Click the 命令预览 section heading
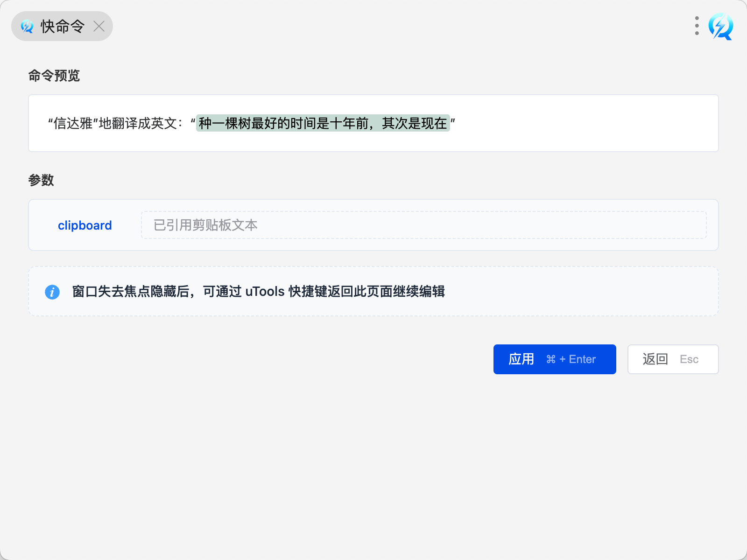Screen dimensions: 747x560 pyautogui.click(x=54, y=76)
